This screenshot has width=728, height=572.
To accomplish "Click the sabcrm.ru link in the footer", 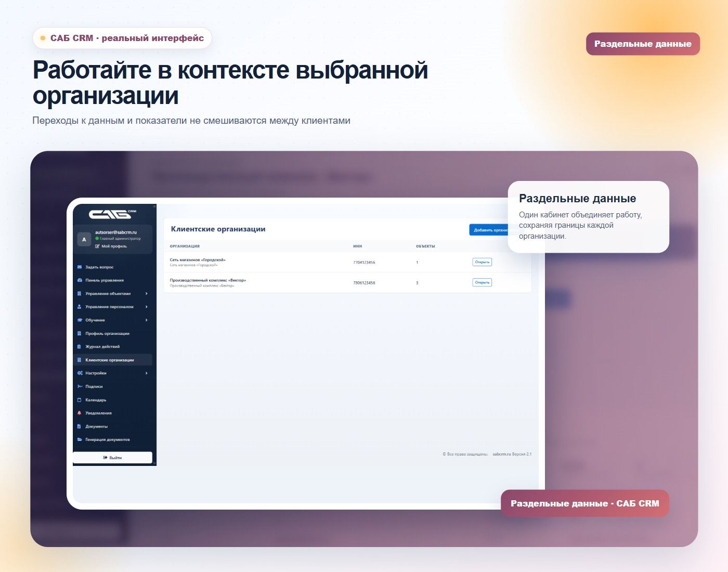I will click(x=502, y=454).
